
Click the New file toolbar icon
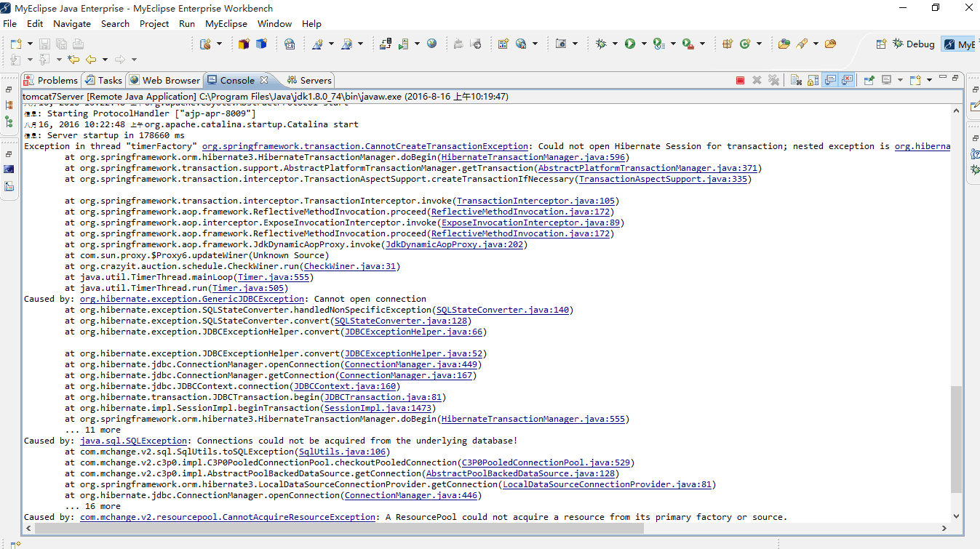tap(15, 44)
